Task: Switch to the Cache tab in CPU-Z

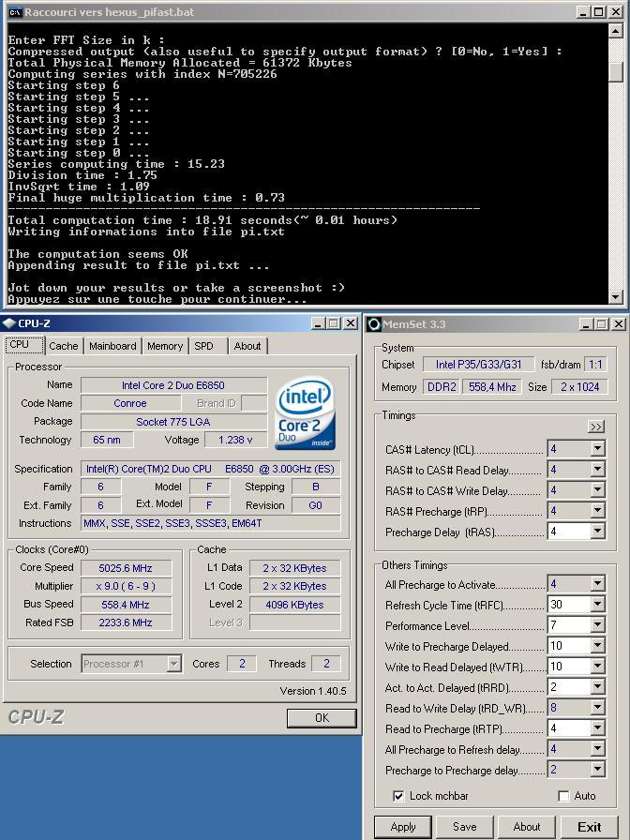Action: point(63,346)
